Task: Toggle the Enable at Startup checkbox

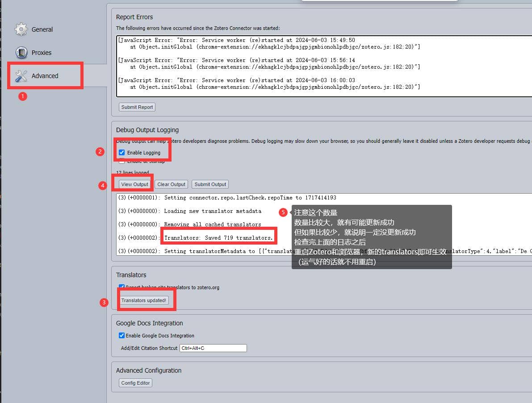Action: [122, 162]
